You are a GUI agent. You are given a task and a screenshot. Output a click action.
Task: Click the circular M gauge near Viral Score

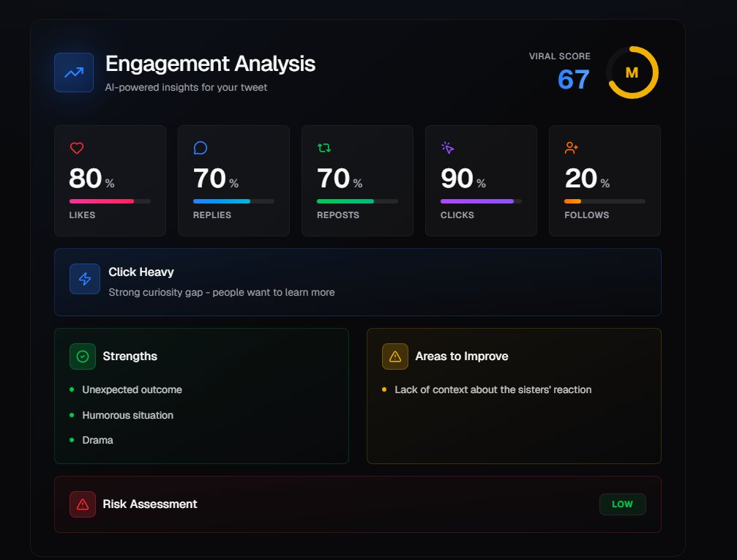tap(632, 72)
